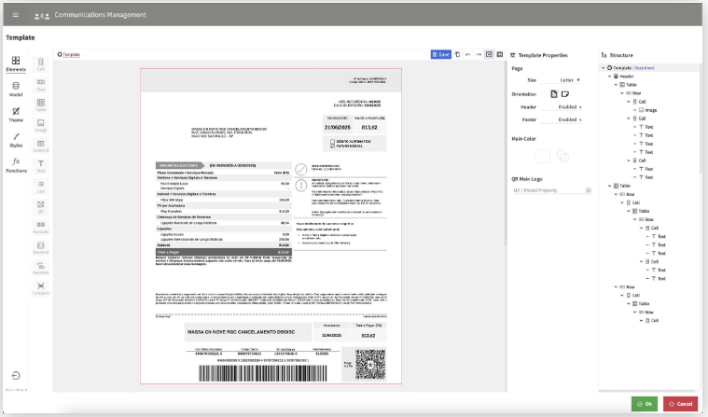Viewport: 708px width, 417px height.
Task: Open the page Size dropdown
Action: click(570, 79)
